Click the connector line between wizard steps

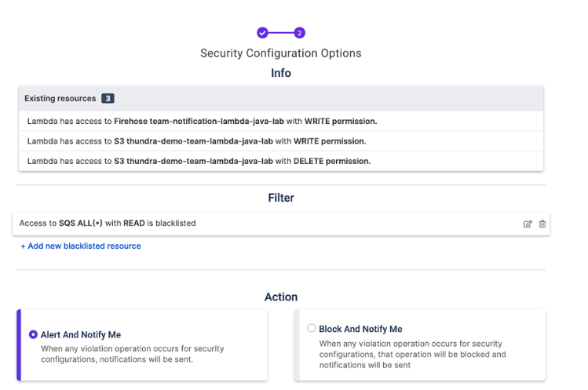point(281,33)
